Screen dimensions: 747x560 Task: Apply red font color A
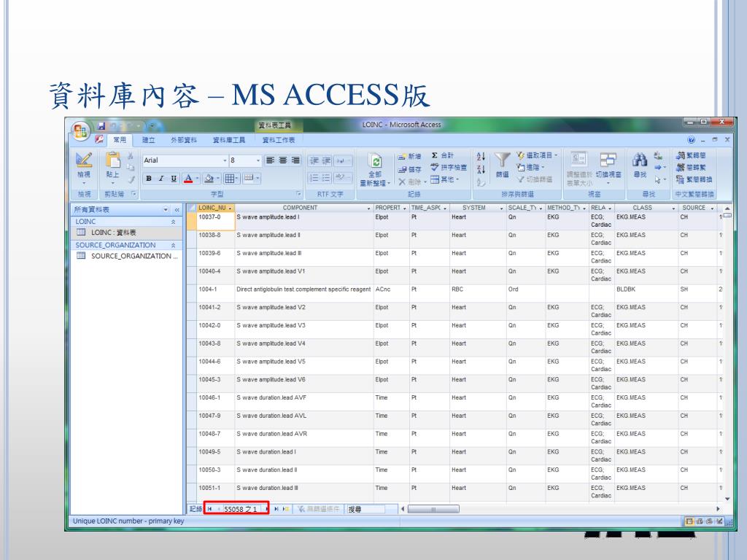coord(188,179)
